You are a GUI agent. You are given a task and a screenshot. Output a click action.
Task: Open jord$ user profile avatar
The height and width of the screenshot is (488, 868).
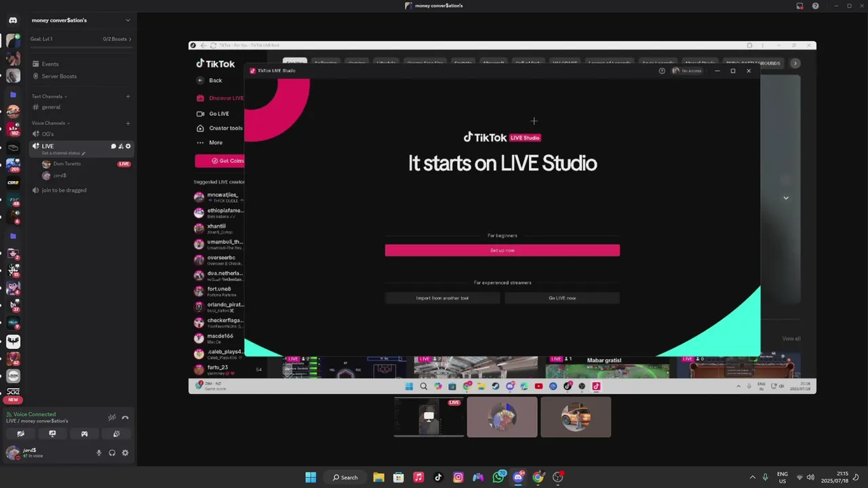12,453
